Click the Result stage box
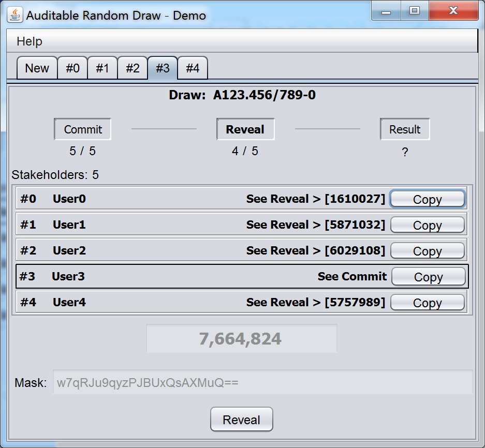Screen dimensions: 485x448 click(405, 129)
